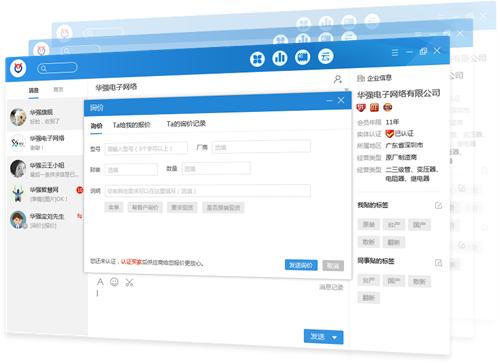Close the 询价 dialog
This screenshot has height=364, width=500.
(341, 100)
